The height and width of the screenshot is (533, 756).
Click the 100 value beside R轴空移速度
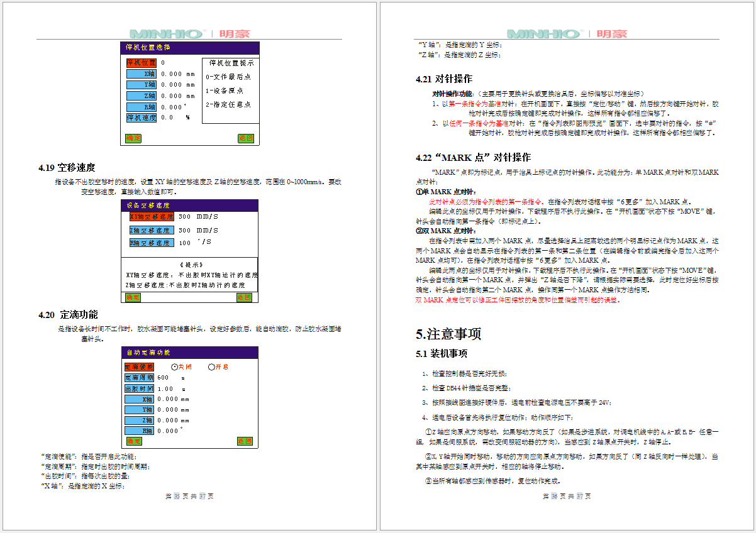[x=185, y=243]
